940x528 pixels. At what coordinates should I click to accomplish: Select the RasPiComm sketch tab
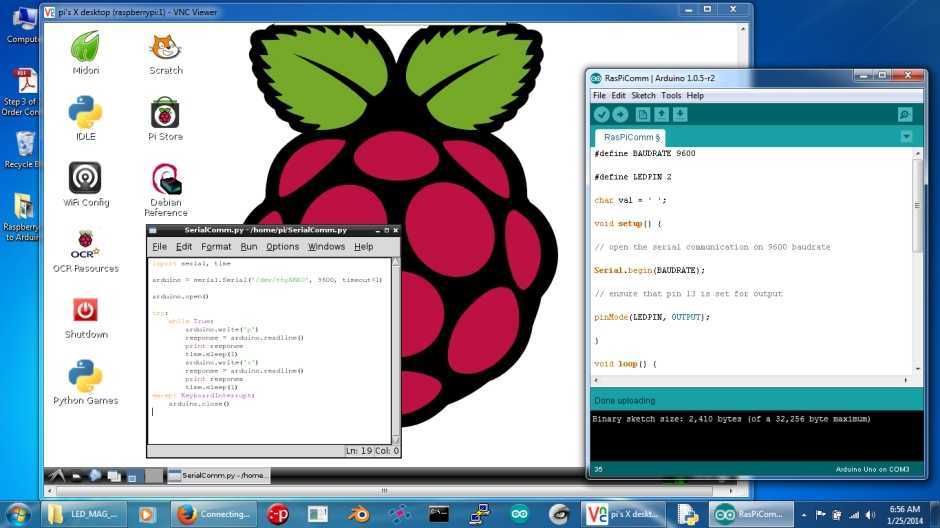[630, 137]
